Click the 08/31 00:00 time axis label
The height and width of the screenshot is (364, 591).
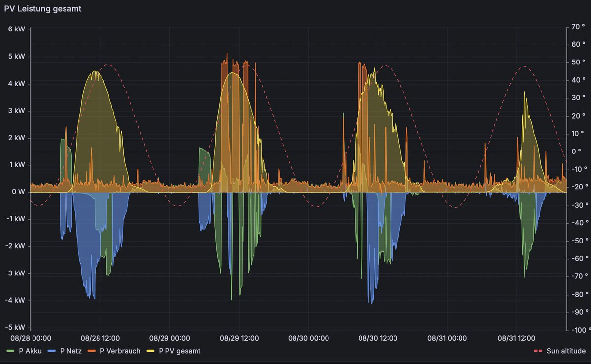coord(447,338)
